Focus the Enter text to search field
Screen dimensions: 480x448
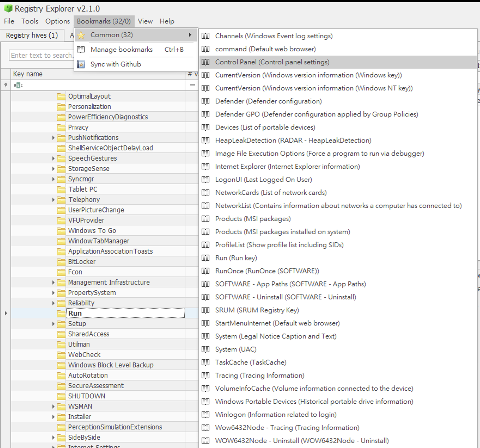tap(41, 56)
